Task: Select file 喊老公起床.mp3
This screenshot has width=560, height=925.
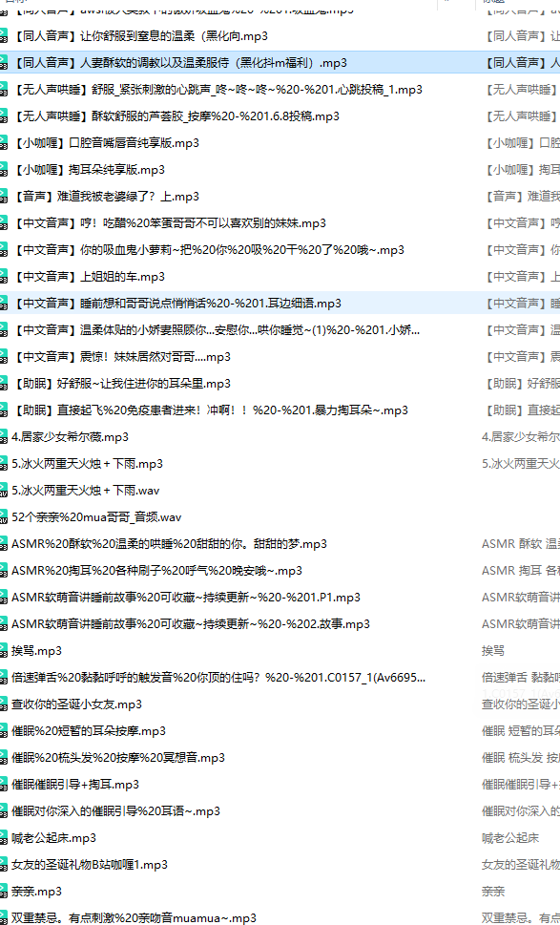Action: coord(53,838)
